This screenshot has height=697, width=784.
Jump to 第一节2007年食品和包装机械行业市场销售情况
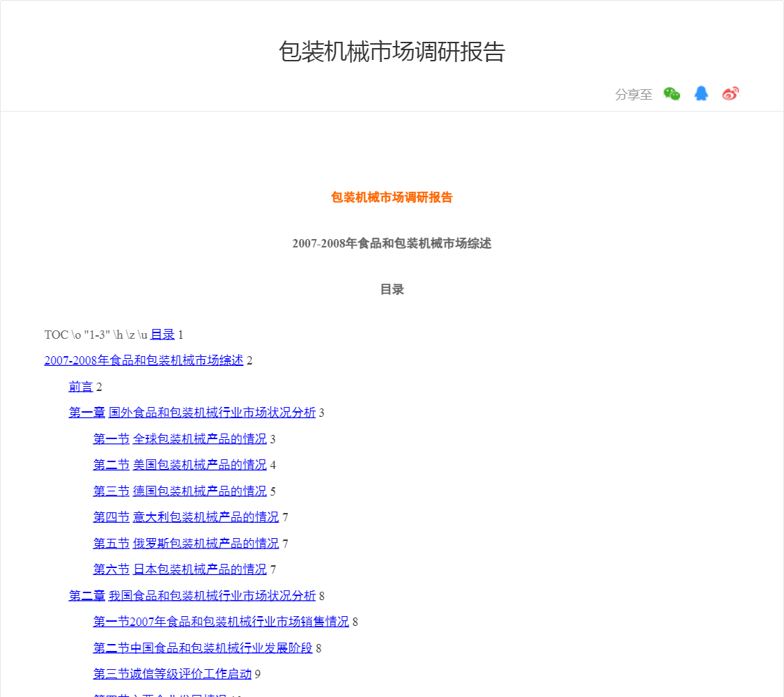(x=221, y=622)
